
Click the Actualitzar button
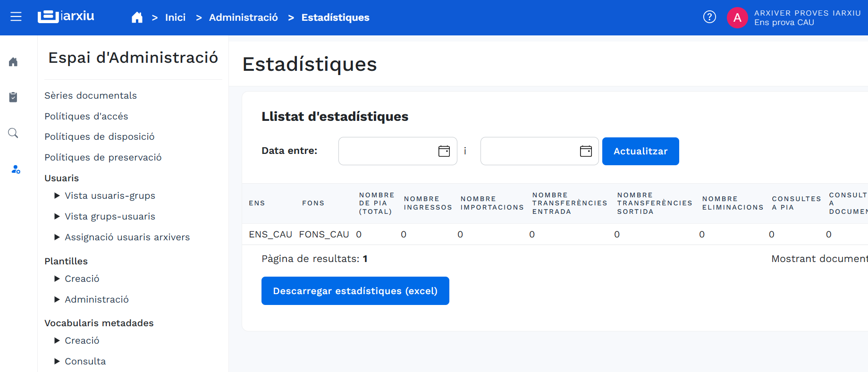640,151
